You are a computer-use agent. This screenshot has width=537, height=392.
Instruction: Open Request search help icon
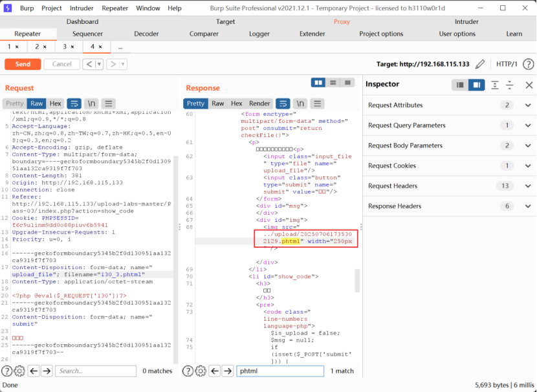pos(6,371)
